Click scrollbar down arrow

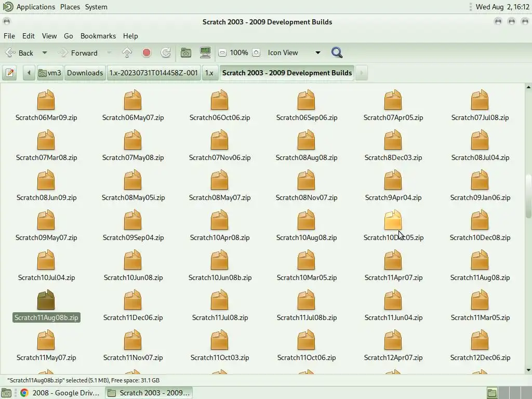coord(528,370)
